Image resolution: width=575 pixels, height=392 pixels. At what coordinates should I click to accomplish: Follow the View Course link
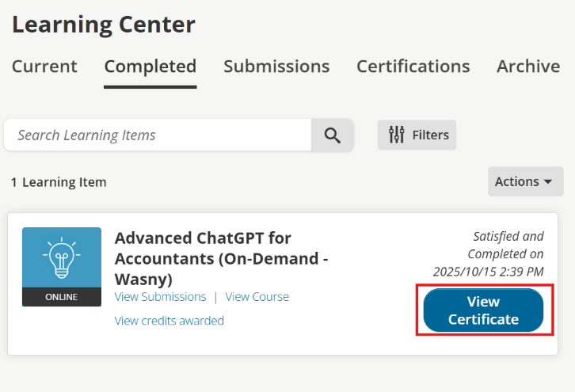tap(257, 297)
